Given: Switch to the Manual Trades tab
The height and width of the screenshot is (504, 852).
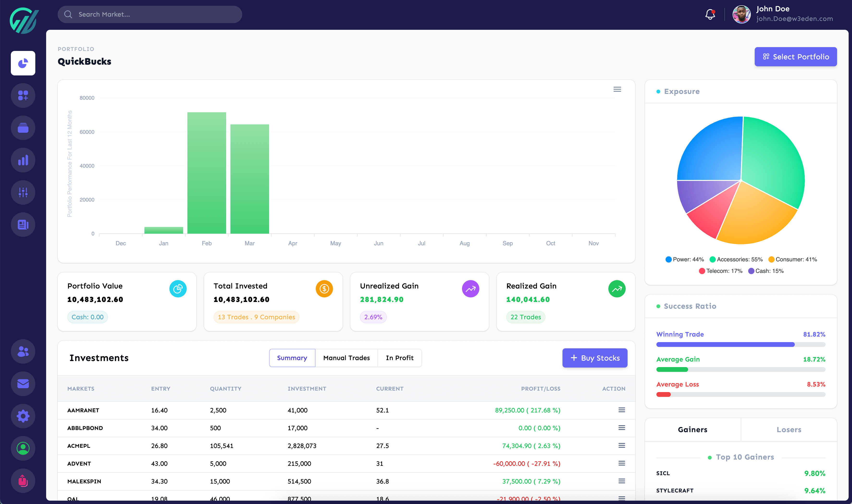Looking at the screenshot, I should tap(346, 358).
